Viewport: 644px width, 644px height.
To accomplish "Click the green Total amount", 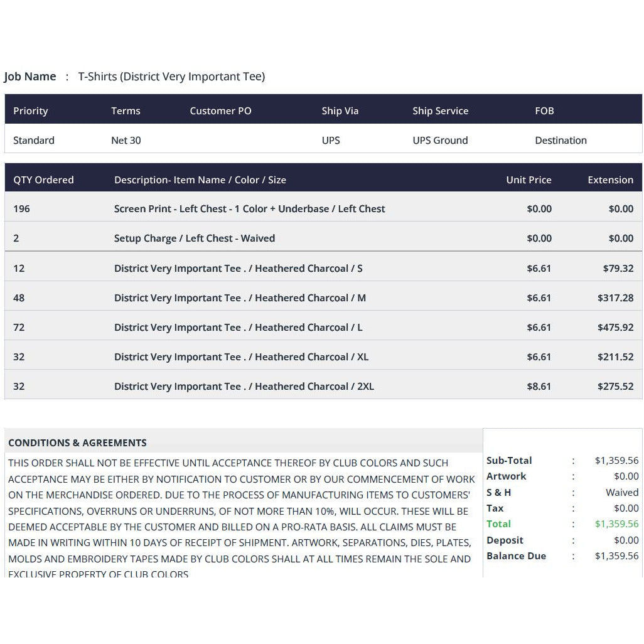I will coord(616,524).
